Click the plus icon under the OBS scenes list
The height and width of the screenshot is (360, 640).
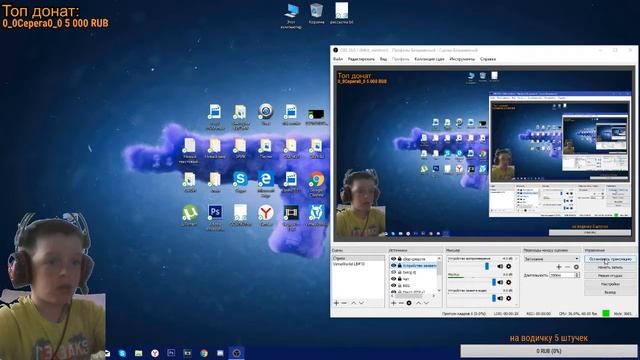coord(336,303)
